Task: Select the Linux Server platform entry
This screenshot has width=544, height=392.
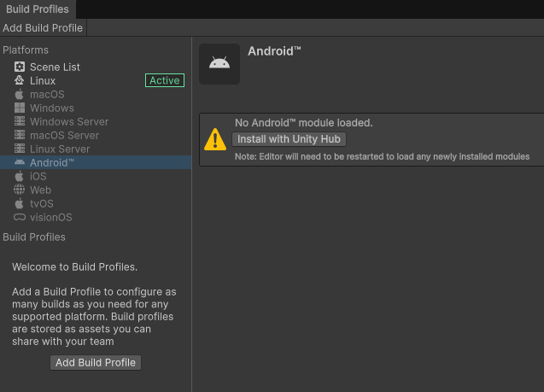Action: (60, 149)
